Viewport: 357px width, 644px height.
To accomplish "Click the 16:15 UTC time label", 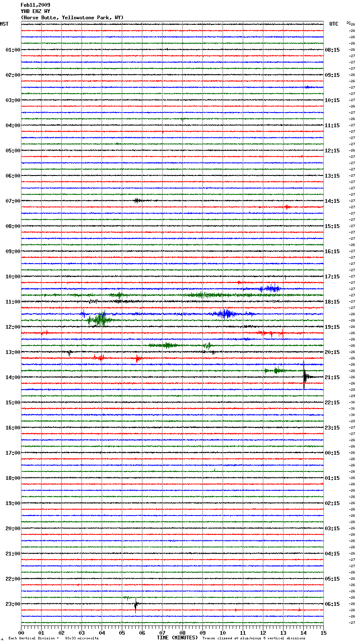I will pyautogui.click(x=332, y=251).
